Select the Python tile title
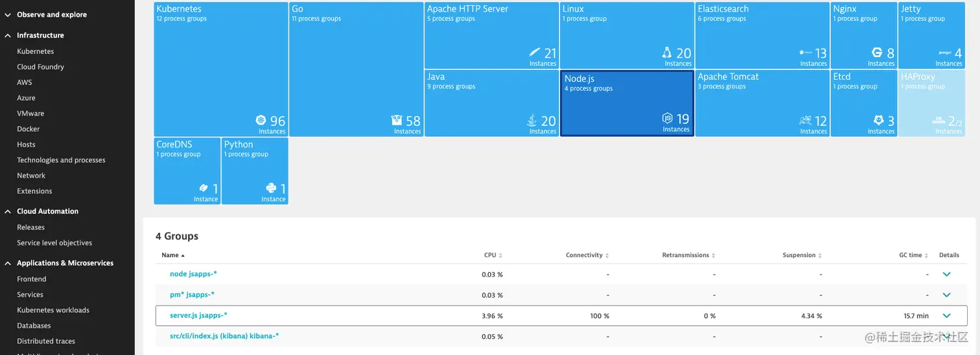The image size is (980, 355). pos(239,145)
